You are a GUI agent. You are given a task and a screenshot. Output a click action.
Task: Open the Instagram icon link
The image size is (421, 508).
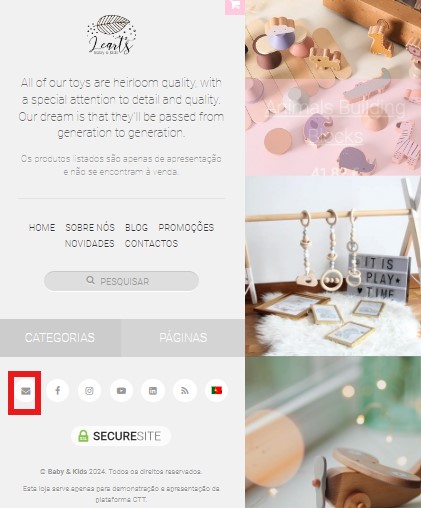click(89, 390)
